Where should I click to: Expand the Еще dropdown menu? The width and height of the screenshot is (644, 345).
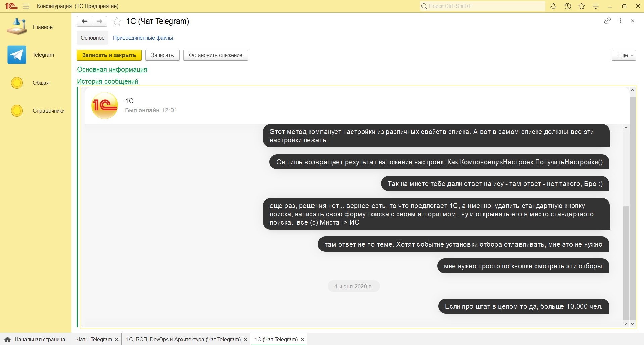624,55
